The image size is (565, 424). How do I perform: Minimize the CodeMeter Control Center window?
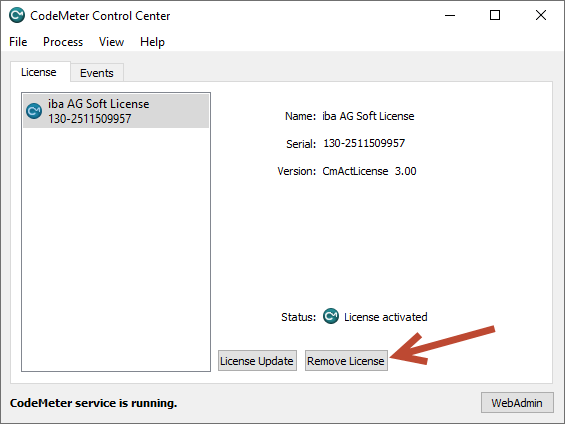point(450,15)
